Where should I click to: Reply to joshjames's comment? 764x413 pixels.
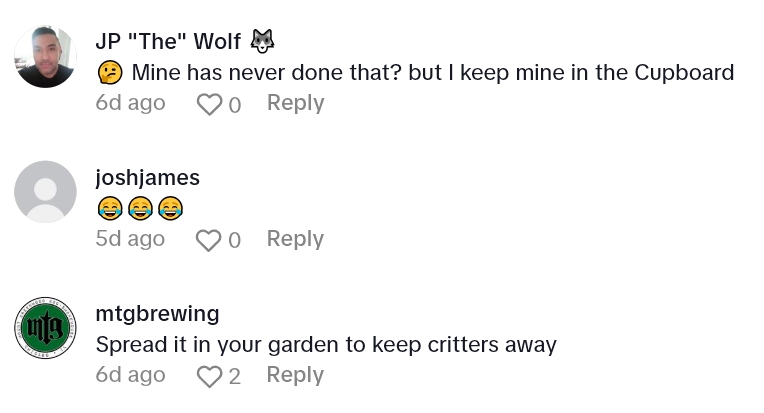tap(295, 239)
